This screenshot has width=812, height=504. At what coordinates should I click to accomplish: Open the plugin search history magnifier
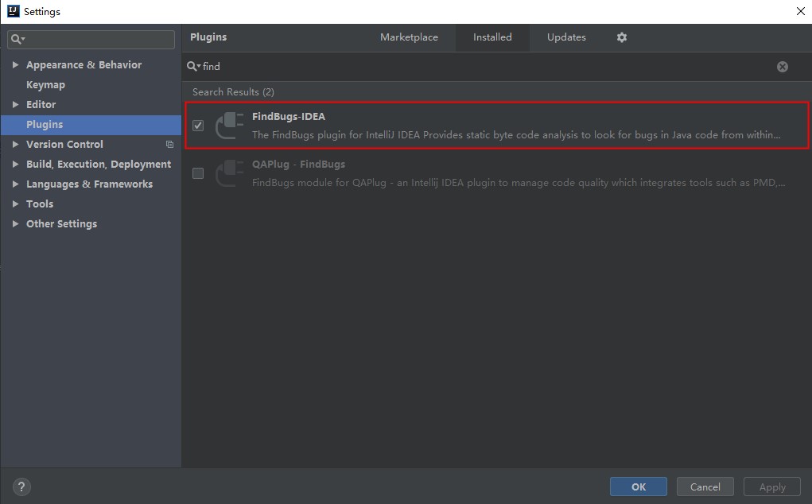tap(194, 66)
